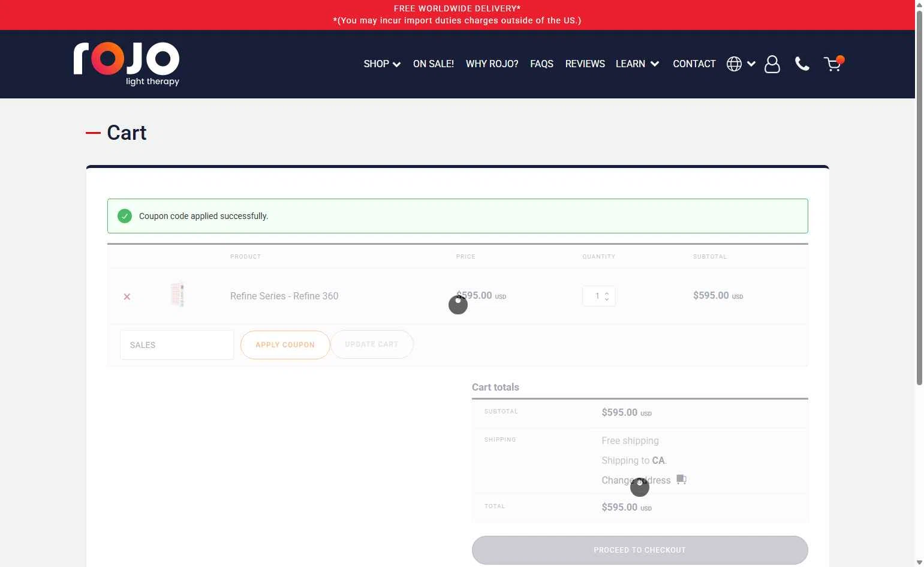Open the phone contact icon

coord(802,64)
